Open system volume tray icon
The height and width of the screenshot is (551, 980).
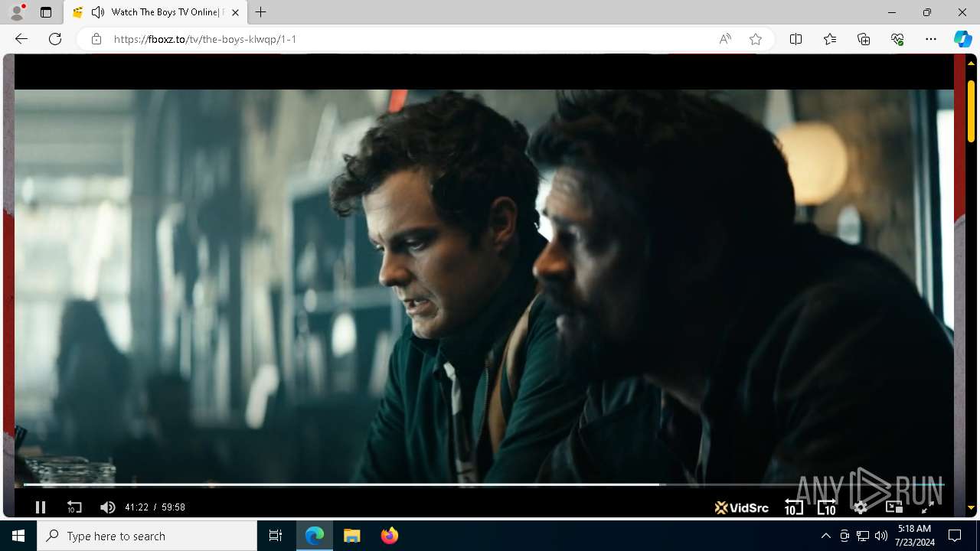pyautogui.click(x=881, y=536)
